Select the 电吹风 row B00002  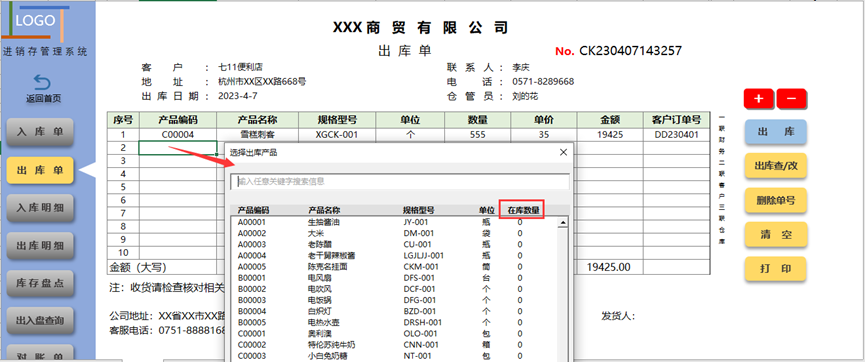coord(394,289)
